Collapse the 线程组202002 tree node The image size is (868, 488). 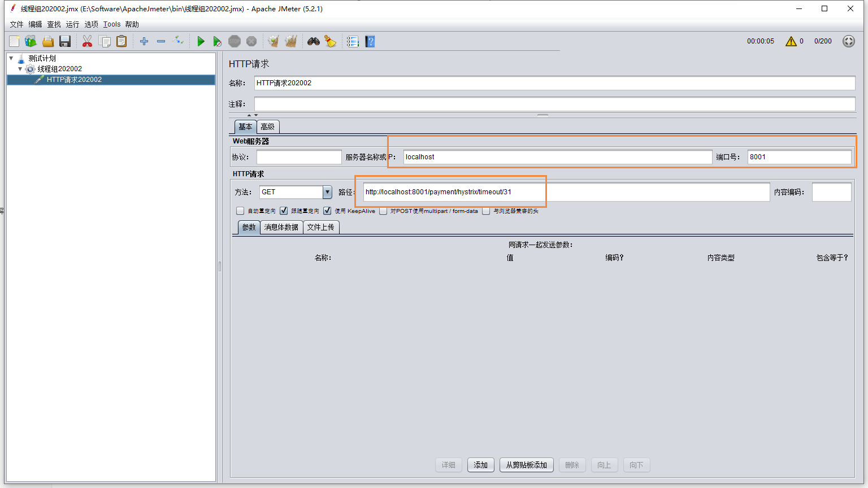20,69
